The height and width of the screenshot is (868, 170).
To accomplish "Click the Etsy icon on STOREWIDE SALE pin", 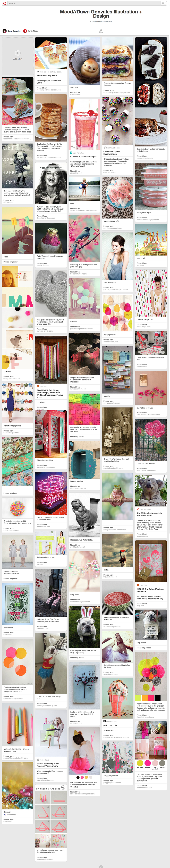I will [38, 387].
